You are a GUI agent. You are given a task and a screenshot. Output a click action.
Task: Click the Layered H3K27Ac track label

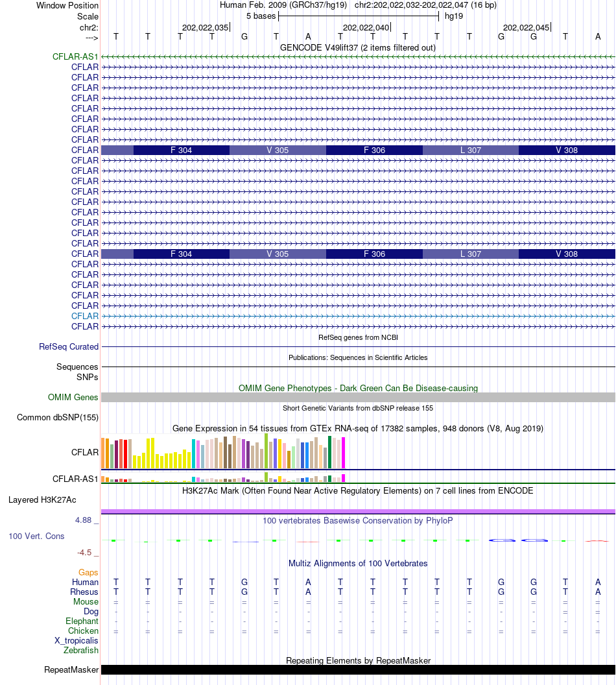(42, 499)
